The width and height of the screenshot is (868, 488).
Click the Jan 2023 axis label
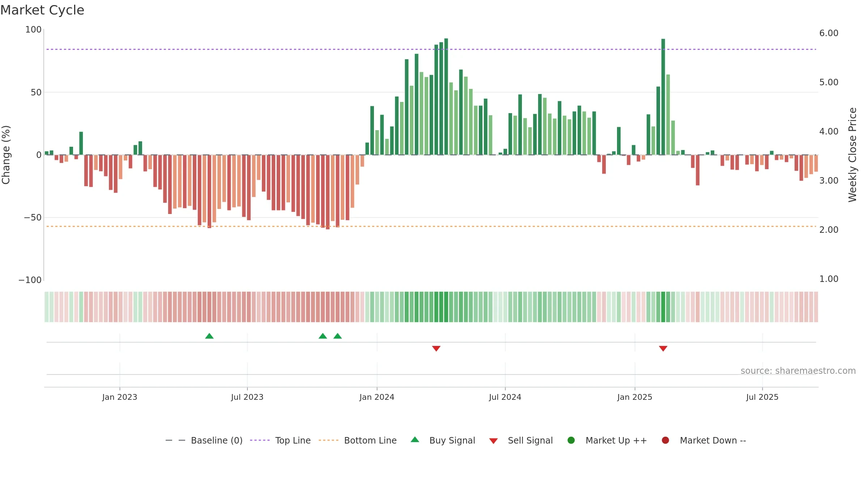tap(120, 397)
